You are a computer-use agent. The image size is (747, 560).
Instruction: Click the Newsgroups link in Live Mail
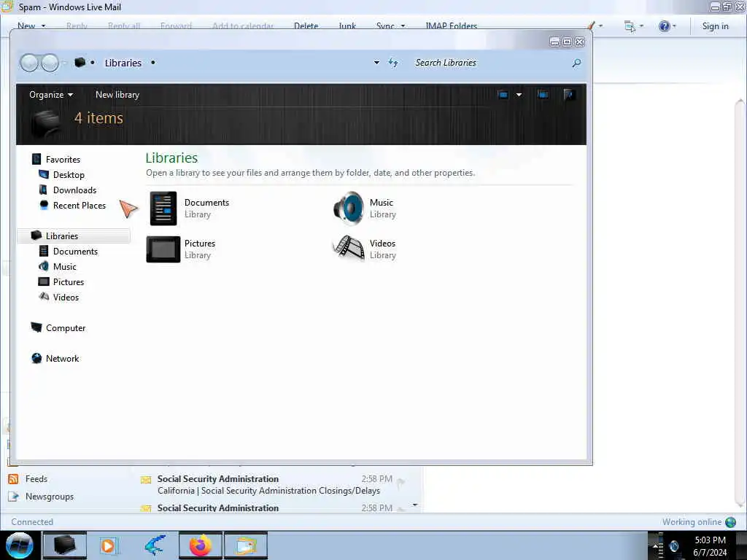(50, 496)
